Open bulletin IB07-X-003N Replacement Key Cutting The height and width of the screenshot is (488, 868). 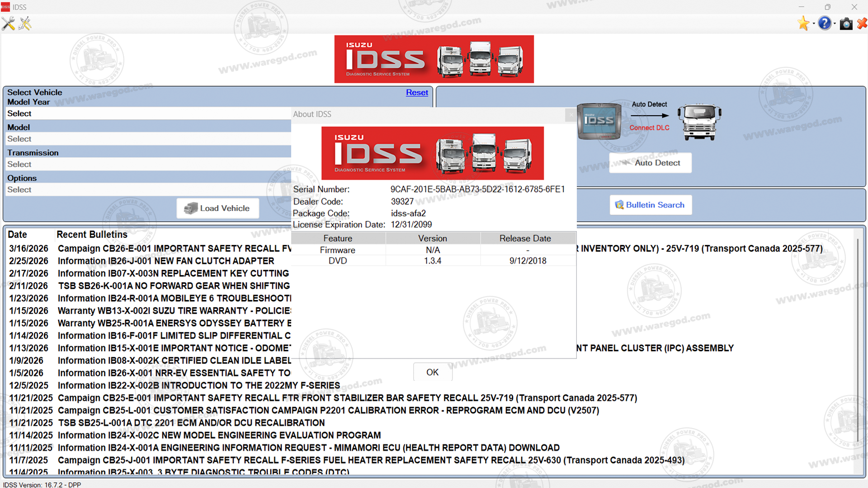click(x=149, y=273)
